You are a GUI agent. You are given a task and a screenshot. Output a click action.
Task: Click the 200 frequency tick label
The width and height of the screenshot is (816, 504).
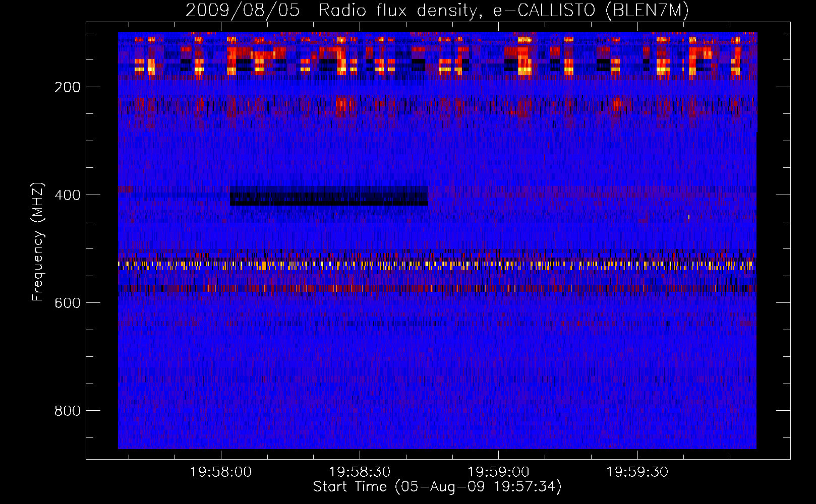click(68, 87)
